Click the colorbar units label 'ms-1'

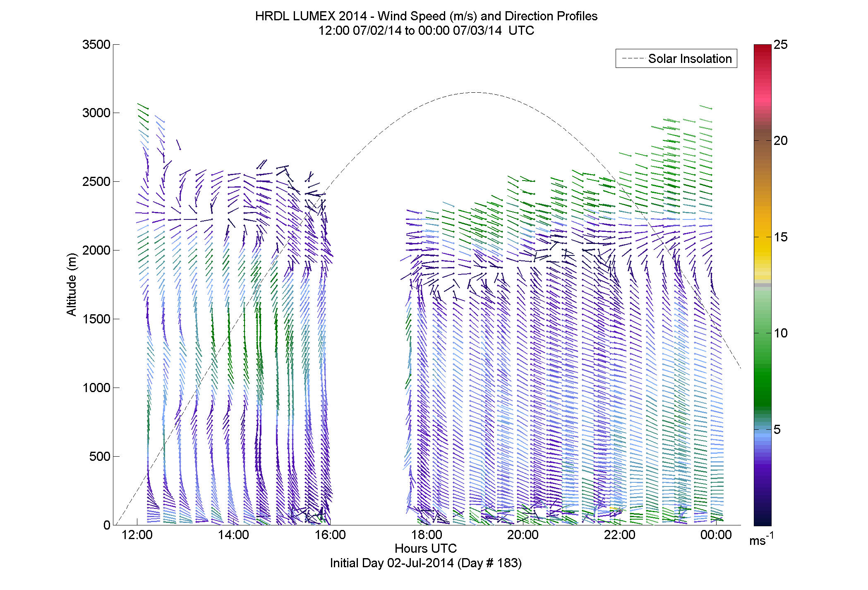click(x=761, y=539)
